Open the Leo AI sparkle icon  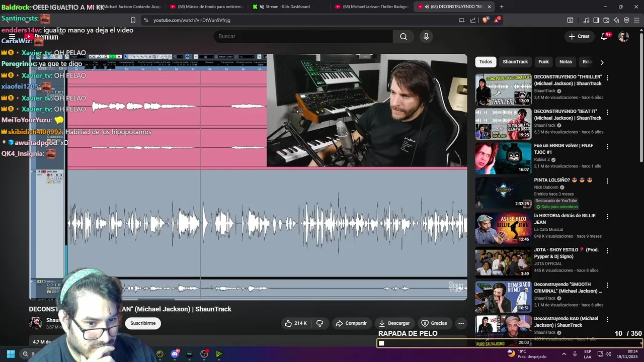tap(616, 20)
